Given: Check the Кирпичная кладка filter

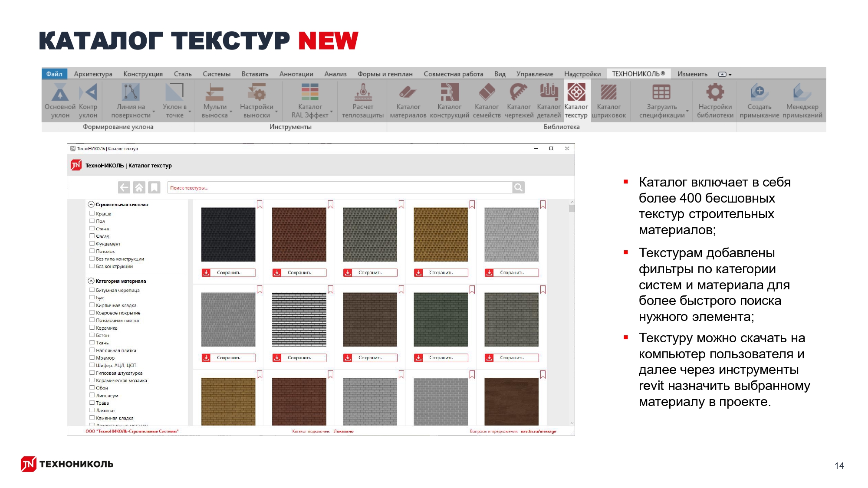Looking at the screenshot, I should pos(92,305).
